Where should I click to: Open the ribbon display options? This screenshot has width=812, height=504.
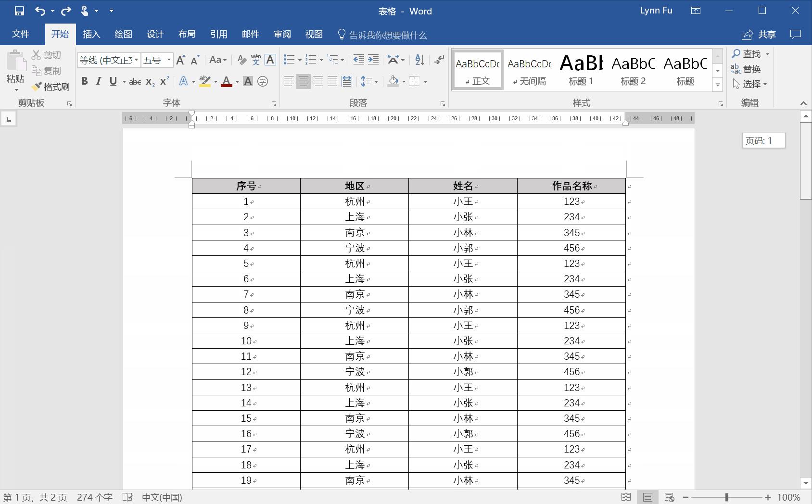tap(696, 11)
